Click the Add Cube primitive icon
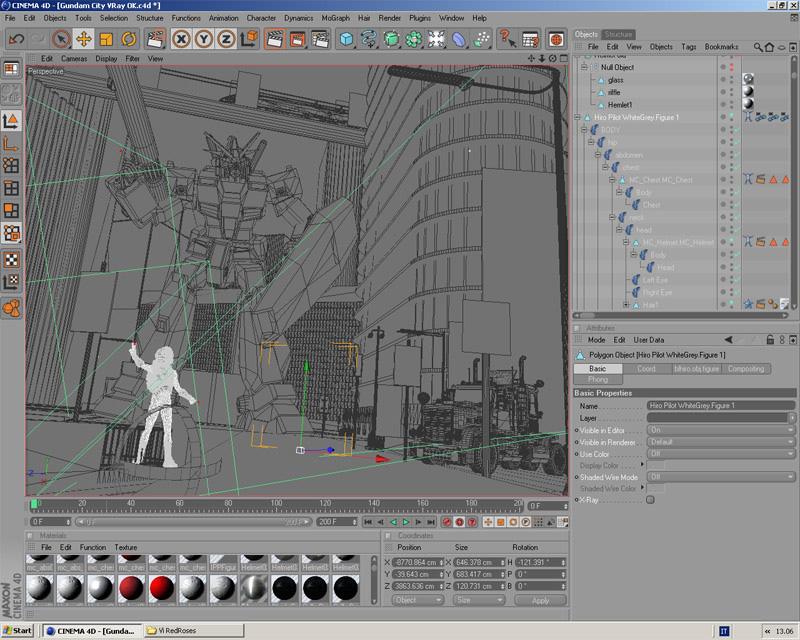Viewport: 800px width, 640px height. pyautogui.click(x=346, y=39)
